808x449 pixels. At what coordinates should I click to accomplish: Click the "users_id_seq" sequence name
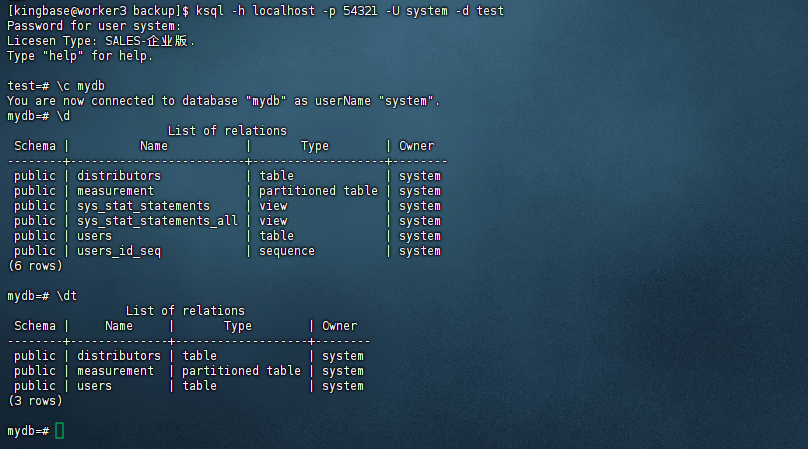119,251
